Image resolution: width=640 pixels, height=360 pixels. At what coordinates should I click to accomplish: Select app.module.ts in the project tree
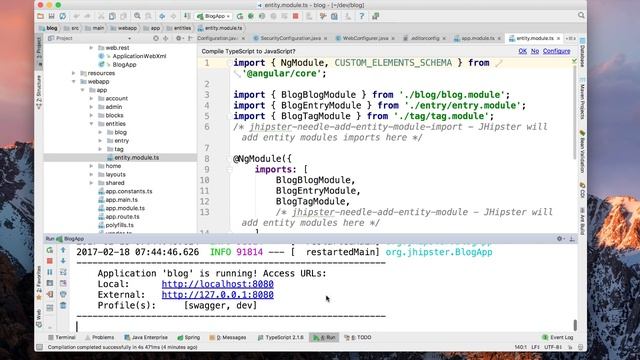point(125,208)
